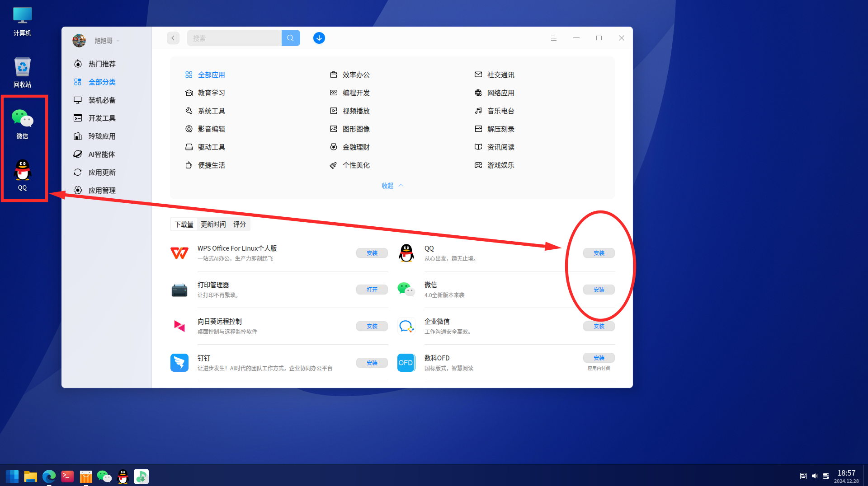Select the 金融理财 category
Screen dimensions: 868x486
350,147
